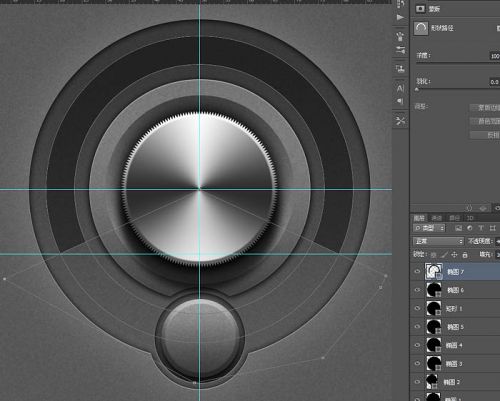Hide the 椭圆 6 layer
The height and width of the screenshot is (401, 500).
point(417,290)
